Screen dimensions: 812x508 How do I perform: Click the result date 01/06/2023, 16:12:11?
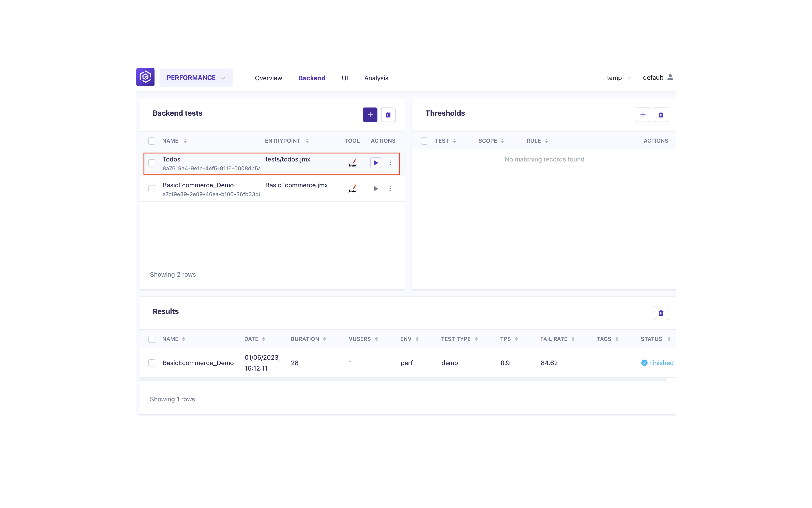(x=262, y=363)
